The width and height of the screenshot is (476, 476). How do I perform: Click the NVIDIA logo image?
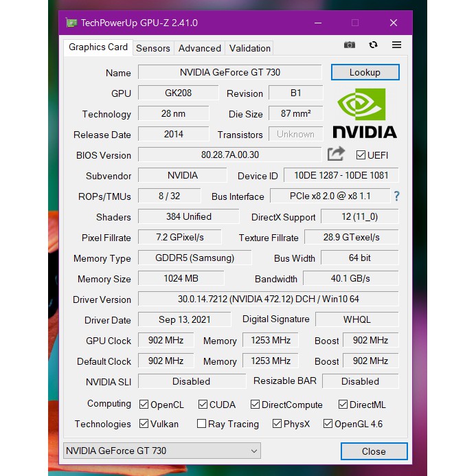[365, 113]
